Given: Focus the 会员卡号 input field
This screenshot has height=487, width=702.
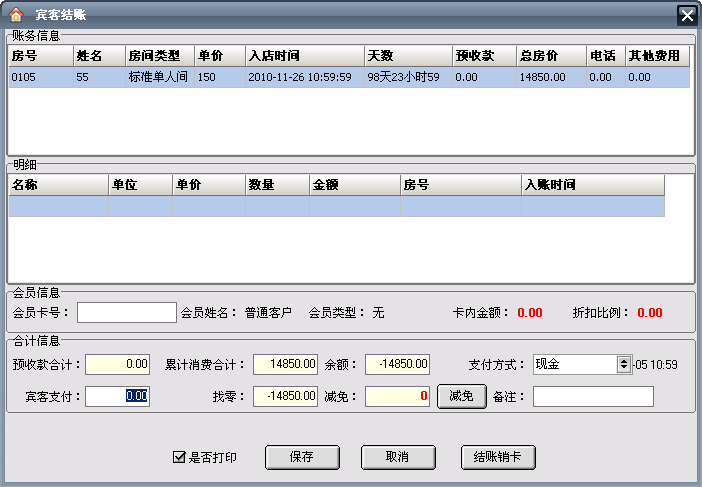Looking at the screenshot, I should (127, 312).
